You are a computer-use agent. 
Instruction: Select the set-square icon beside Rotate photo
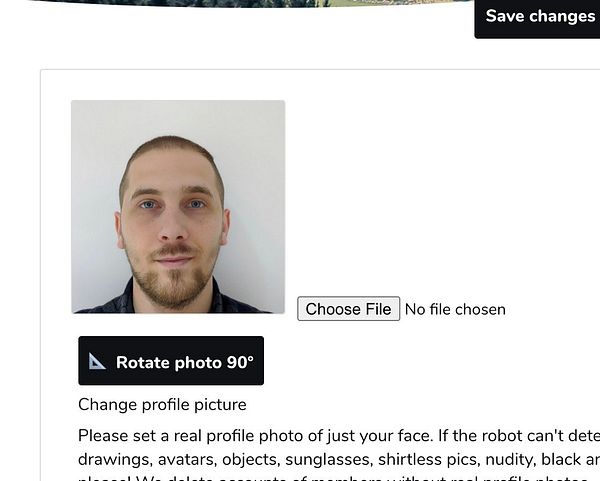(97, 361)
